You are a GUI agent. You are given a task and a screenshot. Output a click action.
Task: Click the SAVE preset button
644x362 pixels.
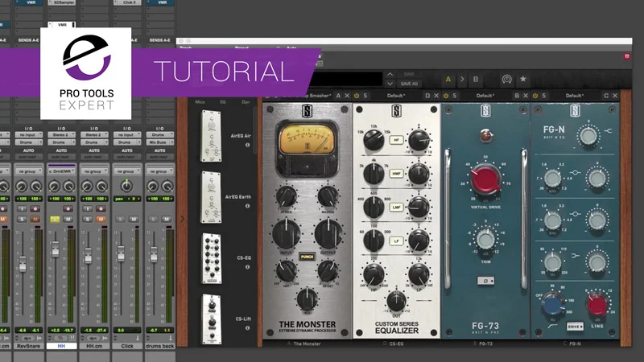409,74
